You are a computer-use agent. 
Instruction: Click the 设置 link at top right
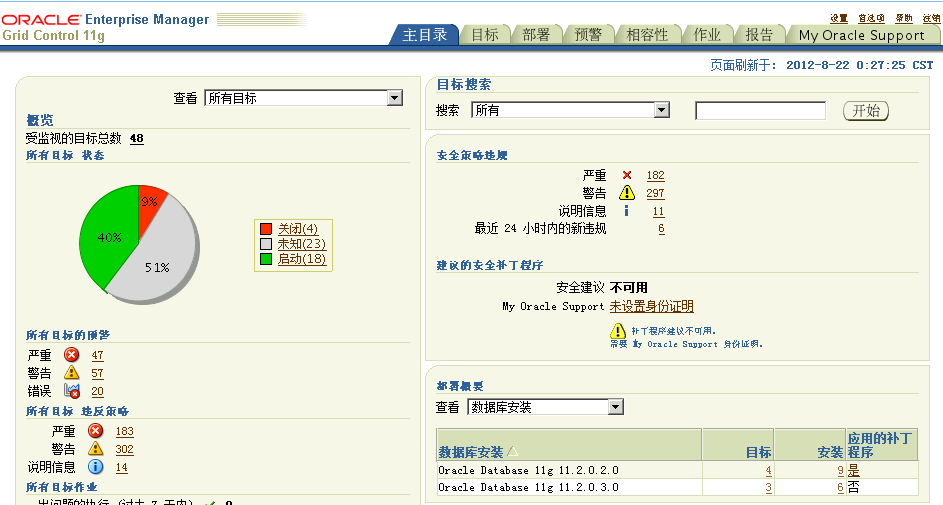coord(839,18)
